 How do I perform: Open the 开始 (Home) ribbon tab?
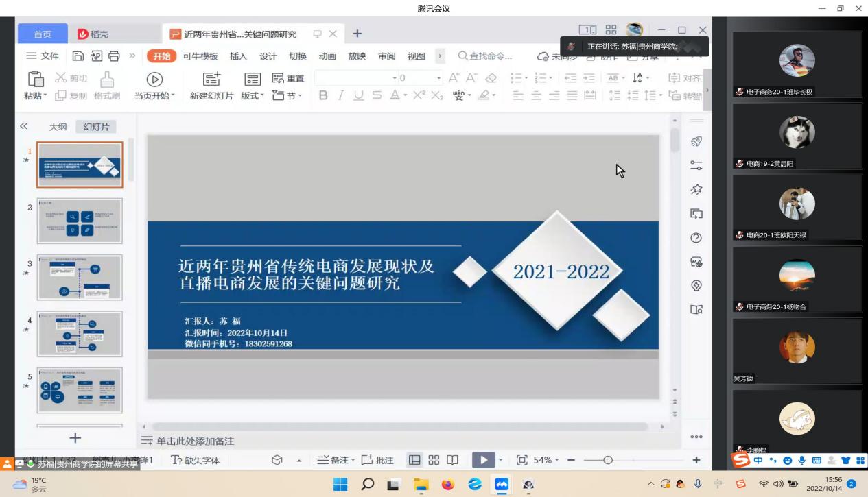point(161,56)
